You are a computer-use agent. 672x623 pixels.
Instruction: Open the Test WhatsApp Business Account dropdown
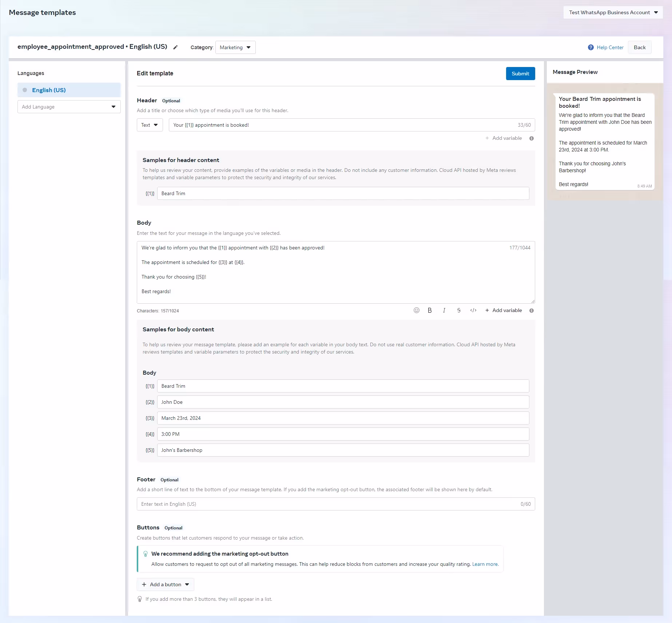click(613, 12)
